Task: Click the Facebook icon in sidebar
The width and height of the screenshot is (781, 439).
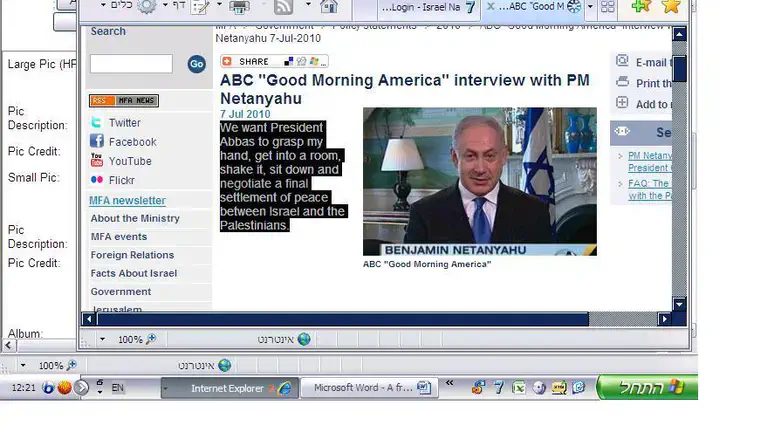Action: 97,141
